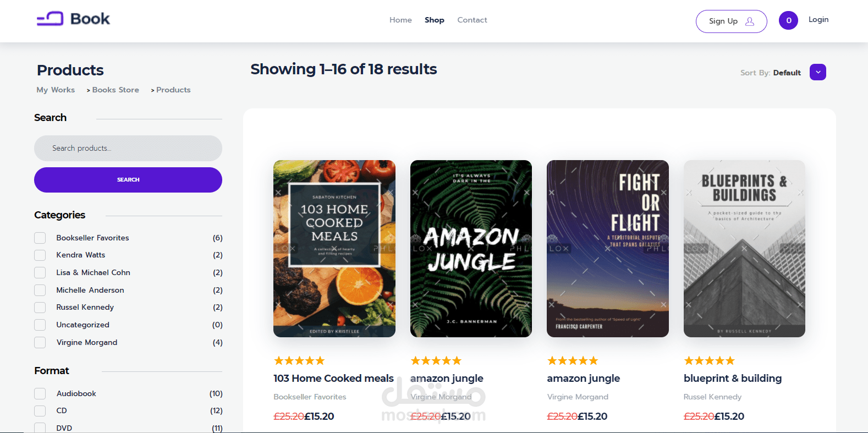Select the Russel Kennedy checkbox
Viewport: 868px width, 433px height.
click(x=40, y=308)
